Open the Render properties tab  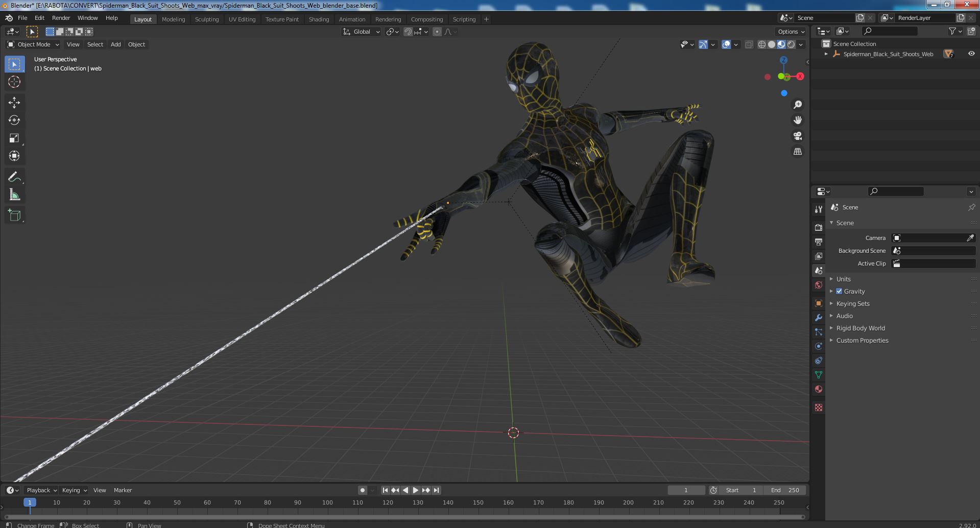click(819, 227)
